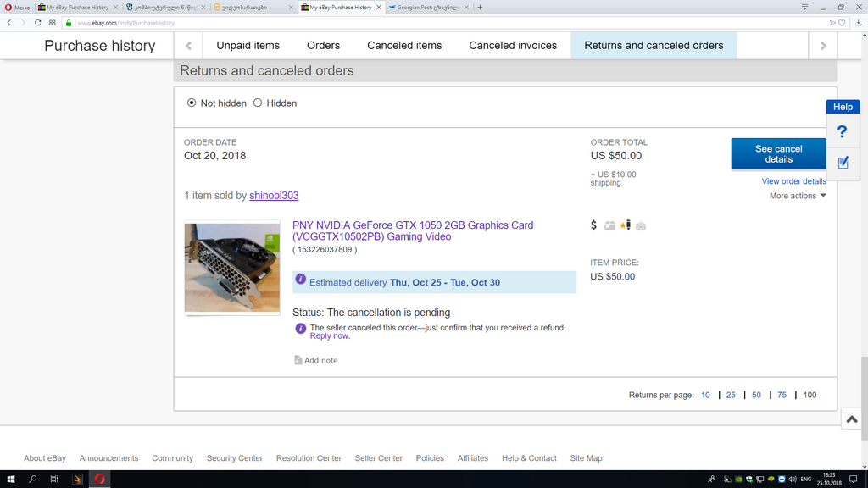The height and width of the screenshot is (488, 868).
Task: Open the Community footer link
Action: 173,458
